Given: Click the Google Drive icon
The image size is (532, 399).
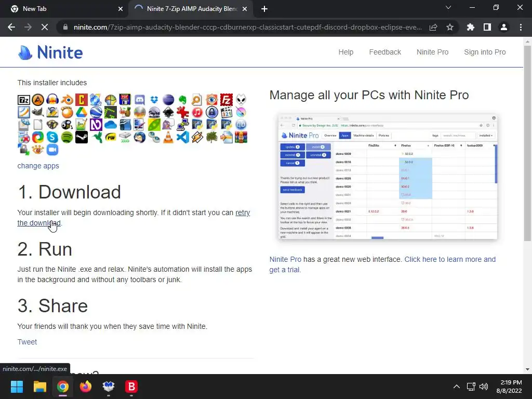Looking at the screenshot, I should 82,112.
